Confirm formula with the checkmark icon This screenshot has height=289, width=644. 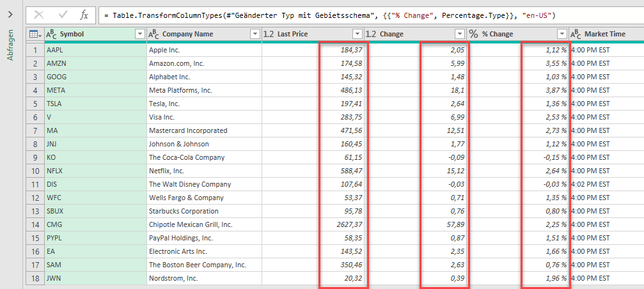point(63,15)
